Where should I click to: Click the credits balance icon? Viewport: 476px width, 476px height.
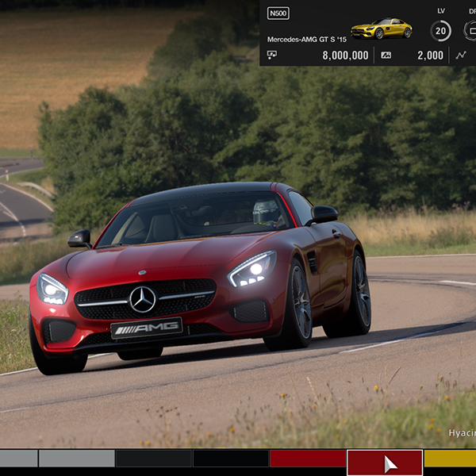tap(271, 55)
